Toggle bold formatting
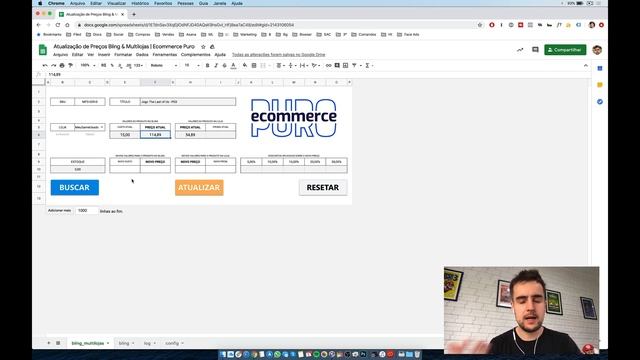The width and height of the screenshot is (640, 360). [x=207, y=65]
